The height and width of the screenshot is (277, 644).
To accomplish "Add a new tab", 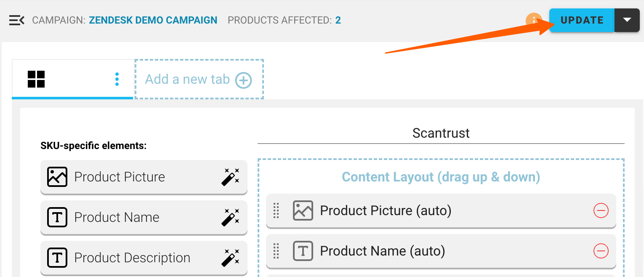I will pyautogui.click(x=199, y=79).
